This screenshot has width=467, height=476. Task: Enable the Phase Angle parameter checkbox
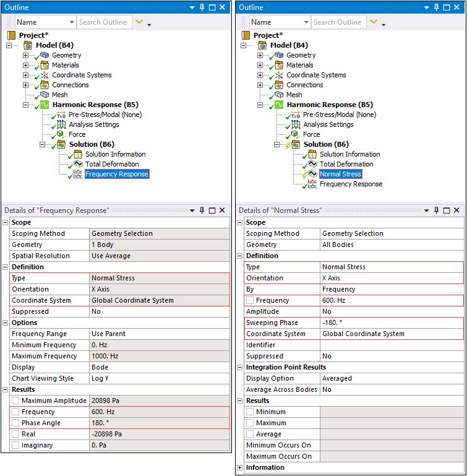pyautogui.click(x=15, y=423)
